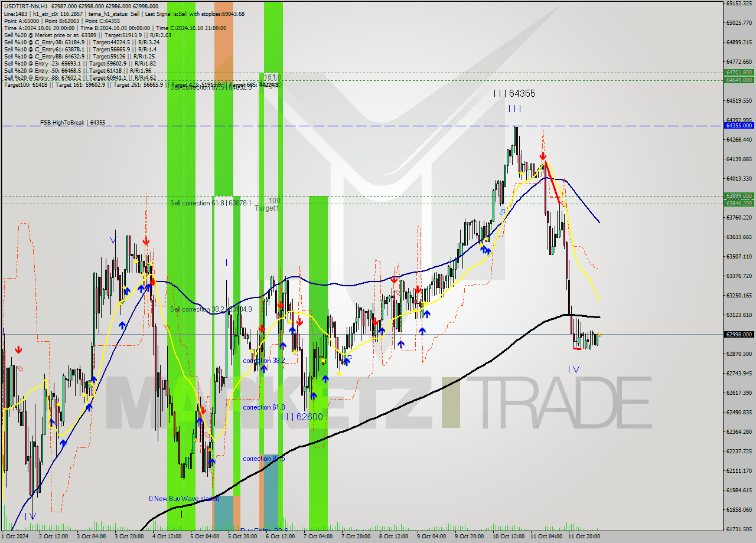Click the 'Target100: 61418' text
This screenshot has height=543, width=756.
[25, 84]
